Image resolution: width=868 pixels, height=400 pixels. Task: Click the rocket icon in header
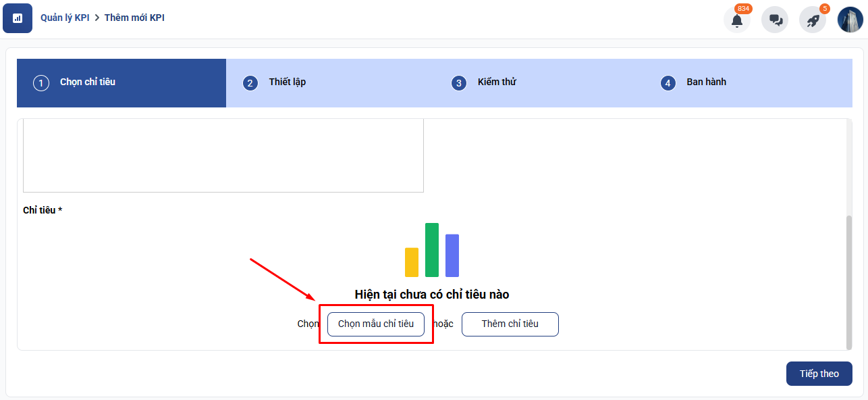[813, 20]
